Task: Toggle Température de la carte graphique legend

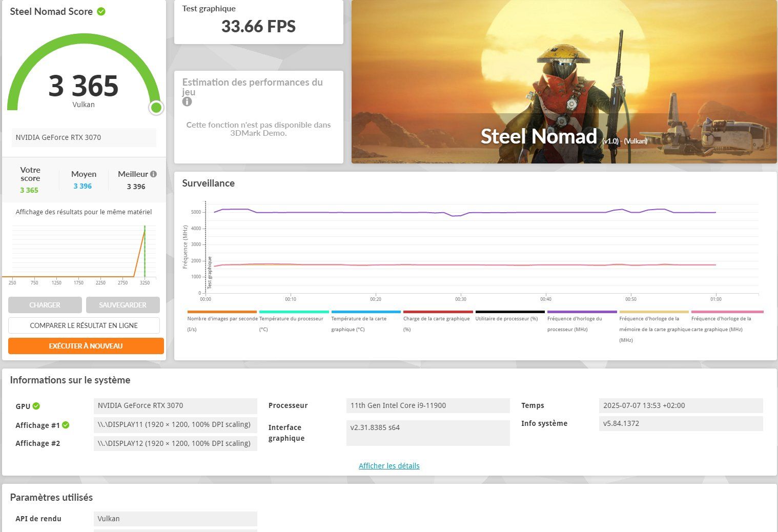Action: coord(366,312)
